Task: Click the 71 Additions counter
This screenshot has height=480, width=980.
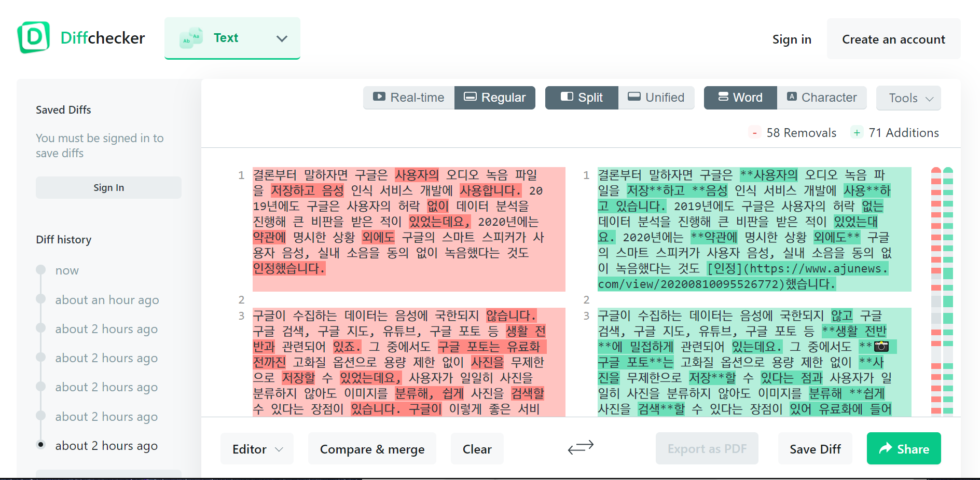Action: tap(904, 133)
